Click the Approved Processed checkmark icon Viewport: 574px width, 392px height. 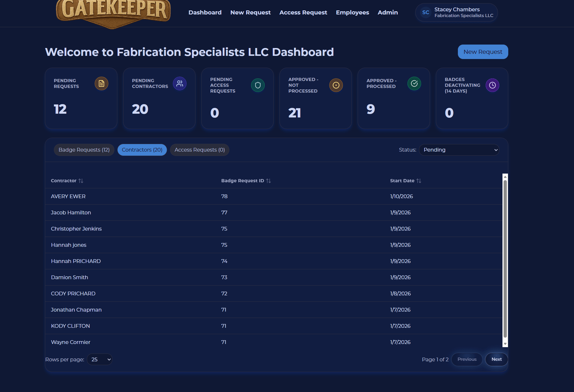pos(414,84)
